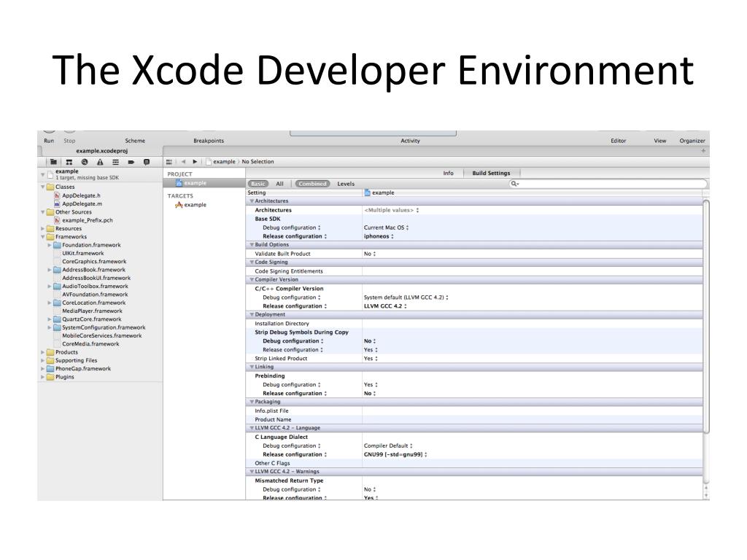The height and width of the screenshot is (560, 747).
Task: Click the Plugins folder icon
Action: [50, 377]
